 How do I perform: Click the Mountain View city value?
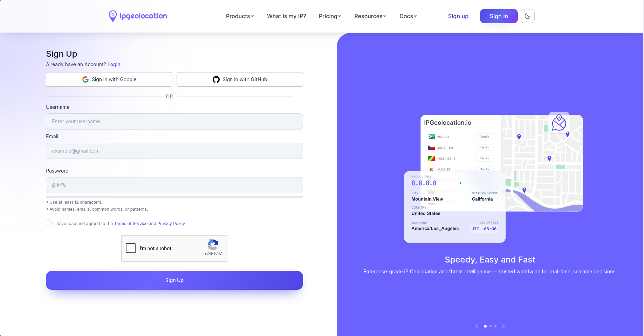click(427, 199)
